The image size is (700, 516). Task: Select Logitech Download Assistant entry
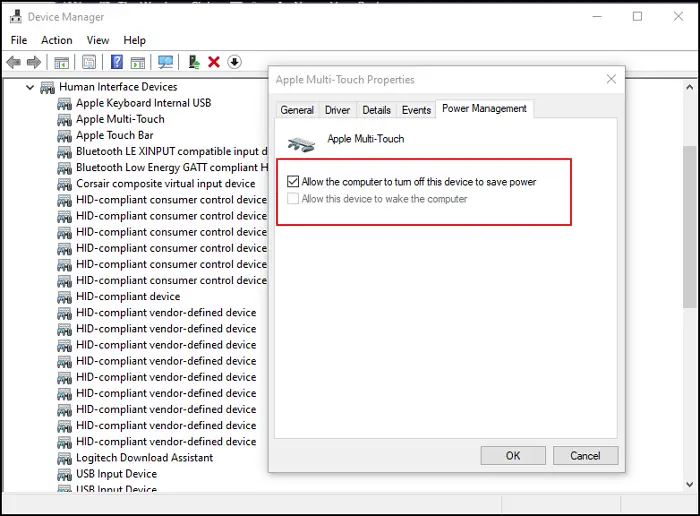pos(144,458)
